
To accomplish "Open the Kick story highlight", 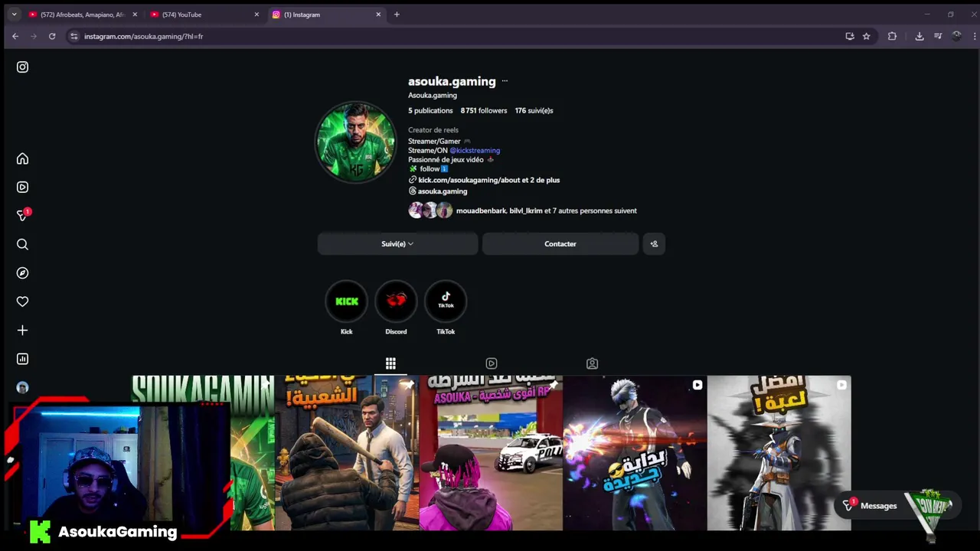I will tap(347, 302).
